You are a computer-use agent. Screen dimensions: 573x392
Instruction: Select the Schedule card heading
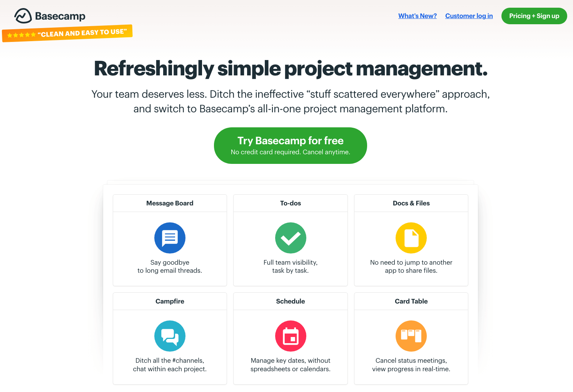pos(291,301)
